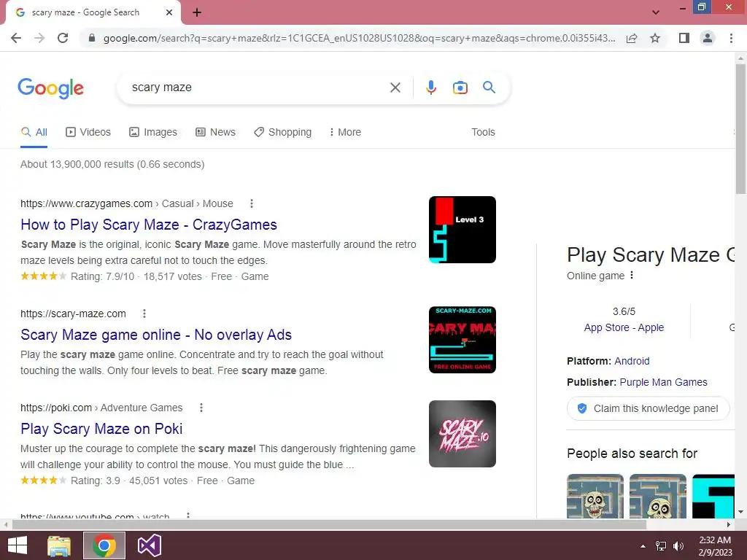Click the scary-maze.com result thumbnail
The image size is (747, 560).
pos(462,340)
